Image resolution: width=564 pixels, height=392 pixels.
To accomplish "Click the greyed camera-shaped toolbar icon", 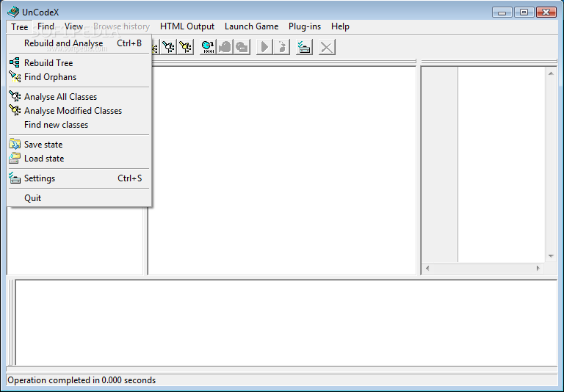I will tap(225, 47).
